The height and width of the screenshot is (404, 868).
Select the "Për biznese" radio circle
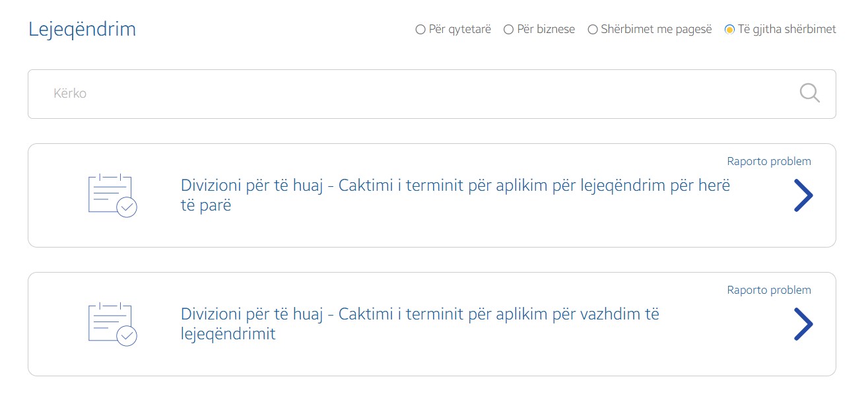pos(508,30)
